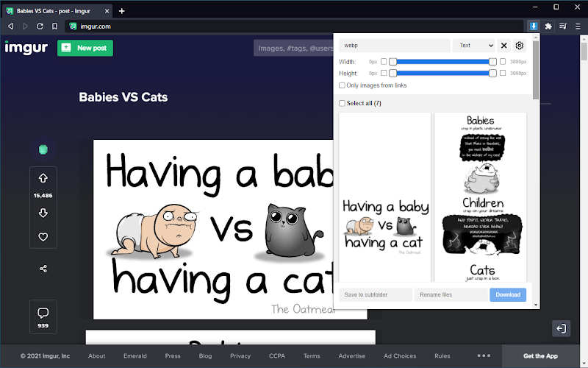This screenshot has height=368, width=588.
Task: Open the share icon for the post
Action: point(43,269)
